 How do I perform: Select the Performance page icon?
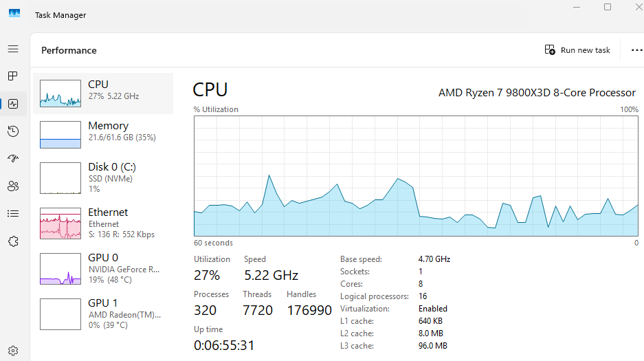tap(13, 104)
